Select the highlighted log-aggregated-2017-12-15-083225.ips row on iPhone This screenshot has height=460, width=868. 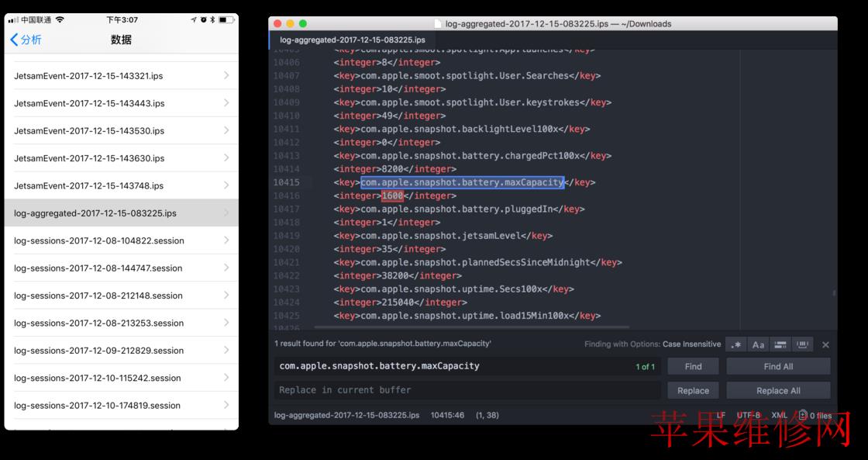tap(122, 213)
